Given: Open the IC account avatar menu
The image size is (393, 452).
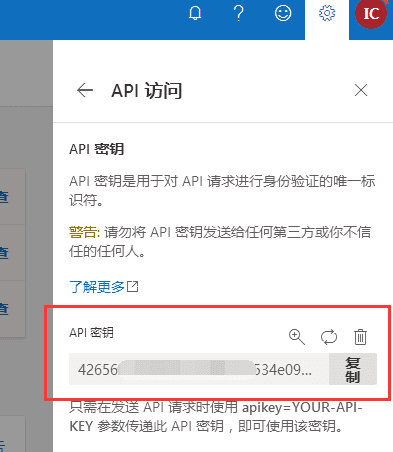Looking at the screenshot, I should pyautogui.click(x=371, y=14).
